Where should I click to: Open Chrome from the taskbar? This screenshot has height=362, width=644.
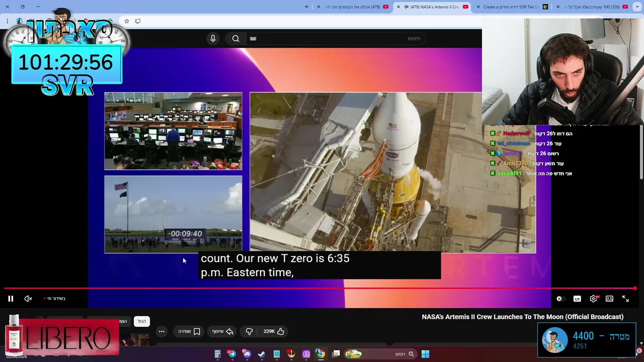[x=320, y=354]
